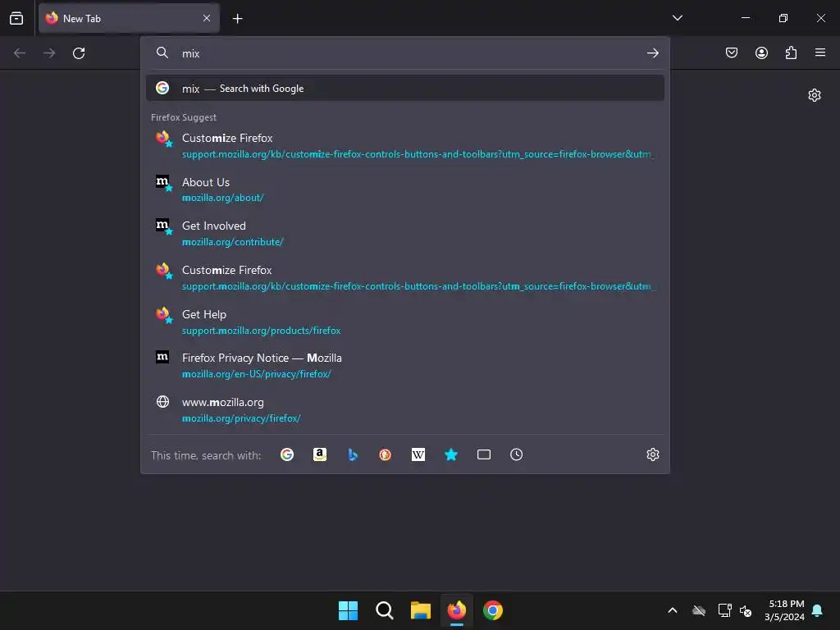This screenshot has height=630, width=840.
Task: Click the magnifier icon in address bar
Action: point(162,52)
